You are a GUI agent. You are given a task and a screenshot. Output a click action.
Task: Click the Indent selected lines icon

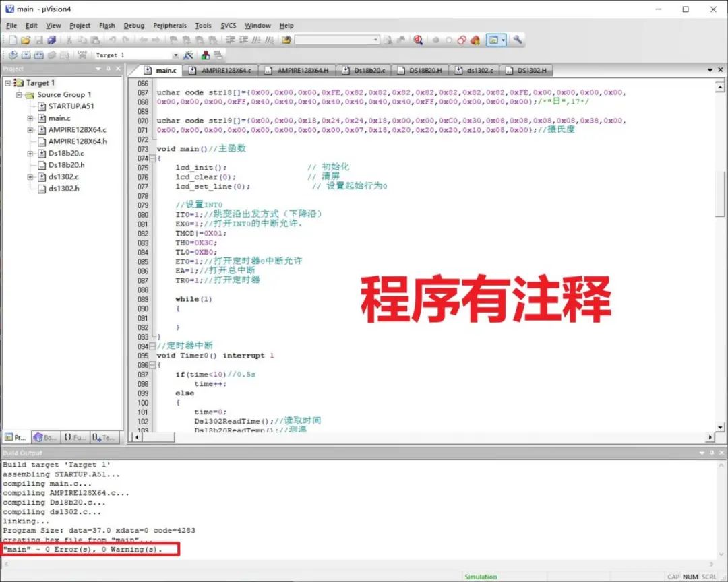(231, 40)
